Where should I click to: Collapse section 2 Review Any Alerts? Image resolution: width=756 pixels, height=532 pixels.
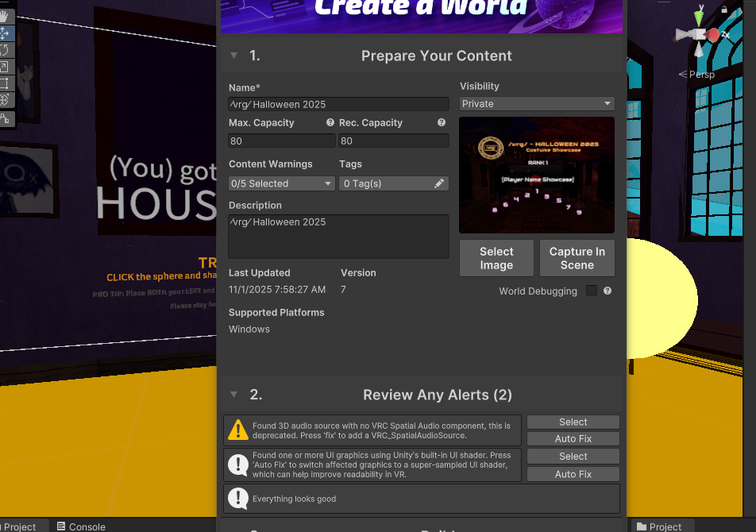coord(233,394)
